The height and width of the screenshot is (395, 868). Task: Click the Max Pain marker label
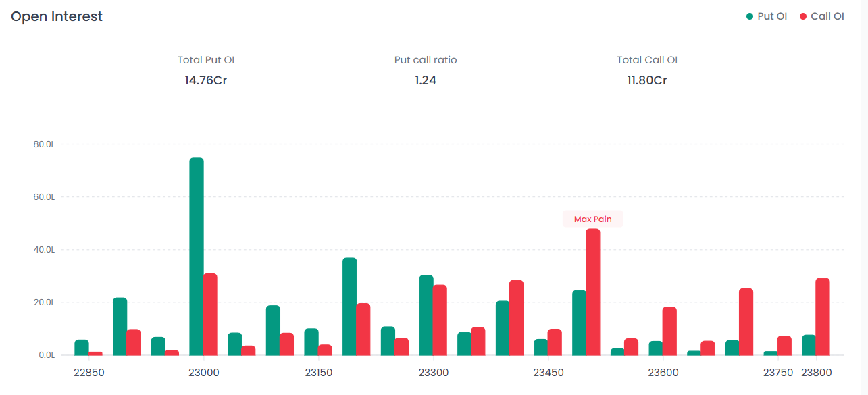tap(592, 219)
